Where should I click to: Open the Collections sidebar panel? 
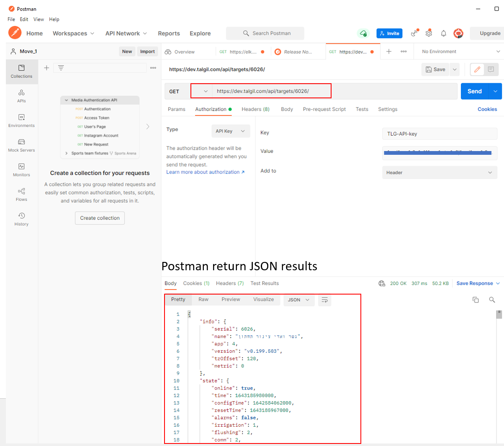(x=21, y=71)
